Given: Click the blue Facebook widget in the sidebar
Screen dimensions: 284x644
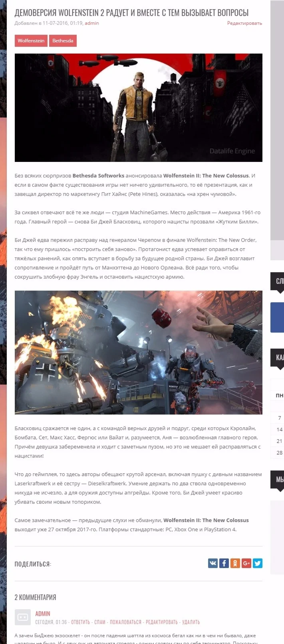Looking at the screenshot, I should [x=277, y=317].
